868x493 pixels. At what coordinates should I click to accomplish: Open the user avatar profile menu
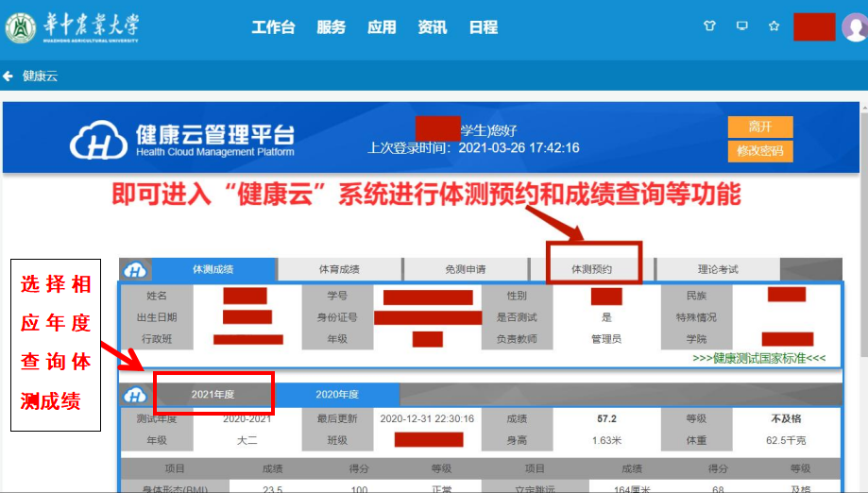[x=854, y=26]
